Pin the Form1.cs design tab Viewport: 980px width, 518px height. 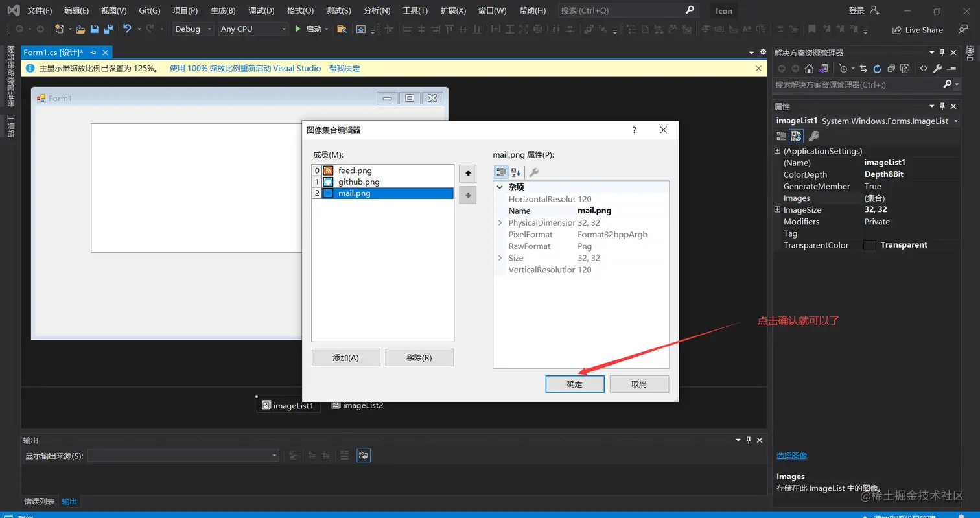click(93, 53)
